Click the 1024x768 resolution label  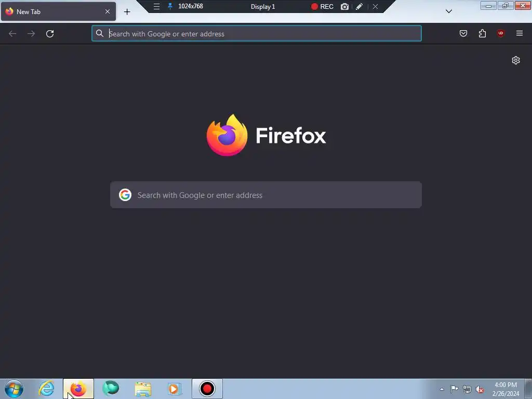pos(191,6)
